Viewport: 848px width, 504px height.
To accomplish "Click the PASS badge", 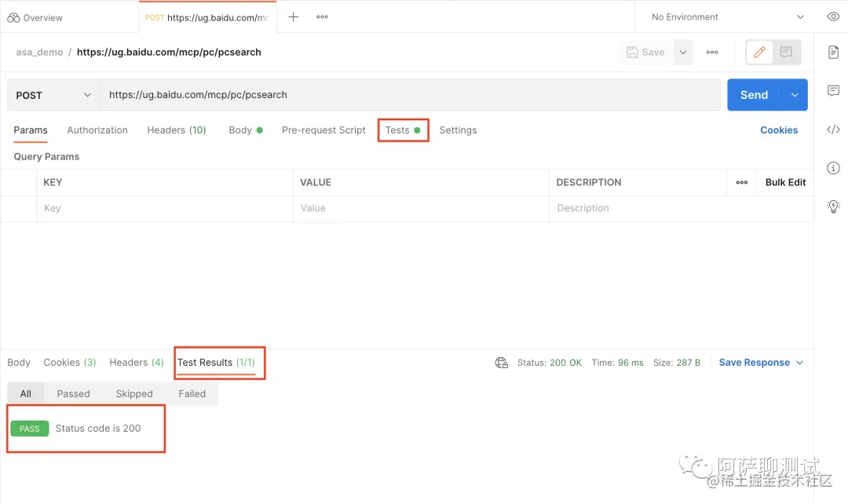I will pos(30,429).
